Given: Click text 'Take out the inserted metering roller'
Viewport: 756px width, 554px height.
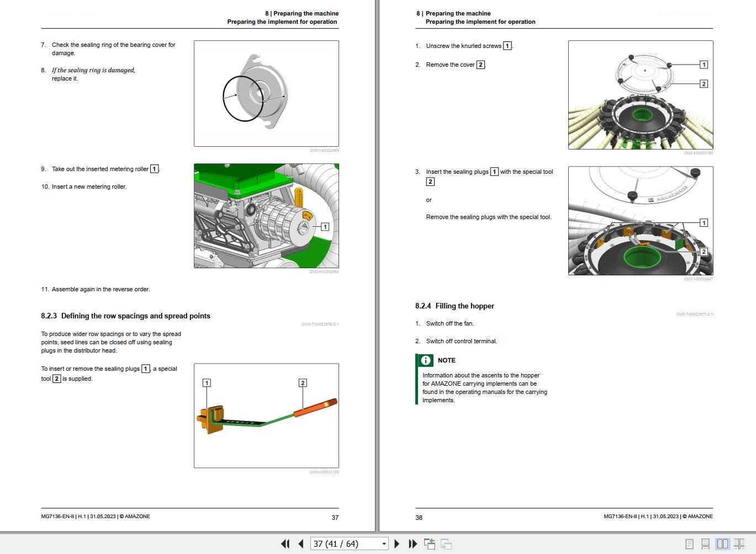Looking at the screenshot, I should point(100,169).
